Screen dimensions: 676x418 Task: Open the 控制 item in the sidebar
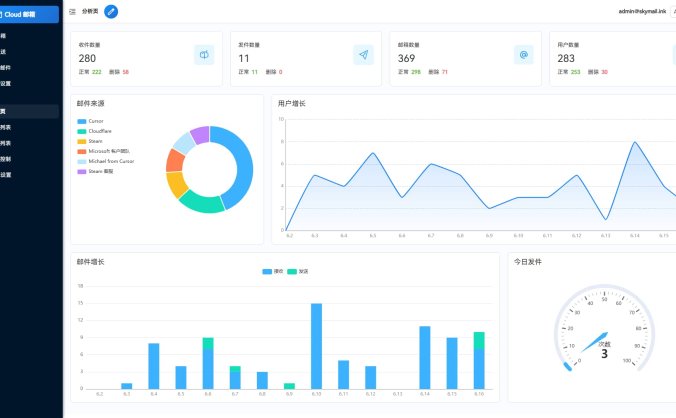click(6, 158)
